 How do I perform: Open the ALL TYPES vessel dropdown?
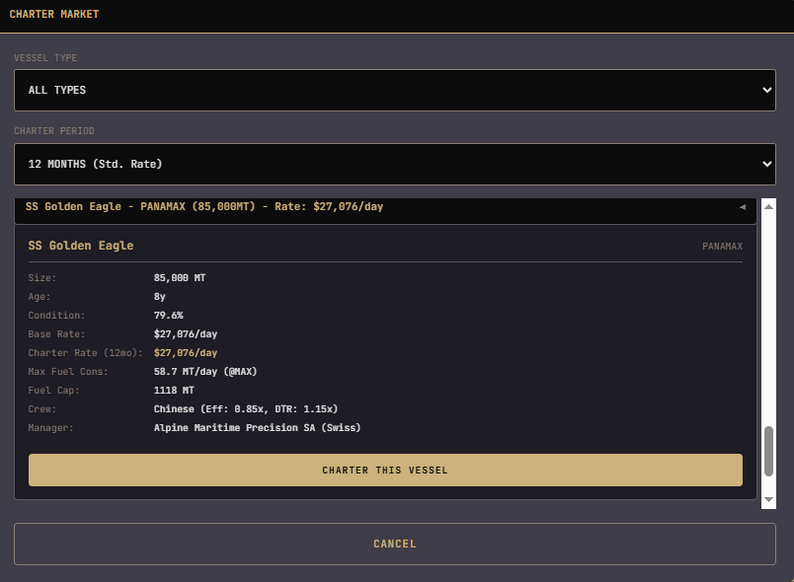(x=394, y=90)
